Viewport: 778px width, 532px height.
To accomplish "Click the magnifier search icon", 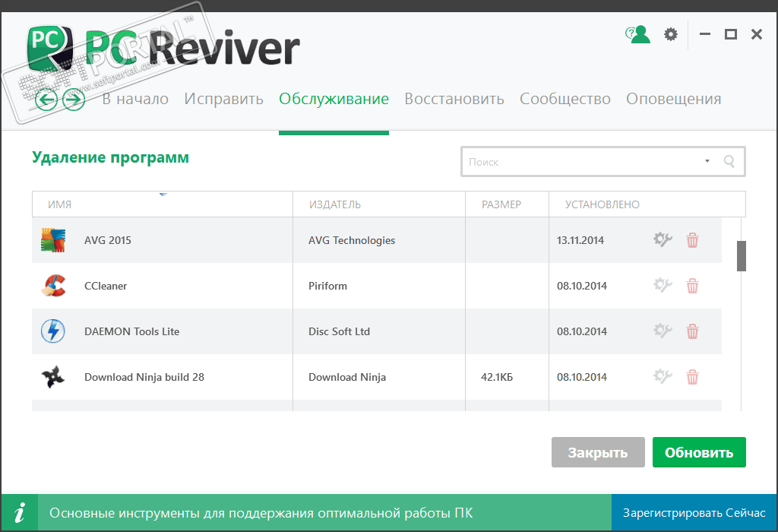I will click(x=729, y=161).
